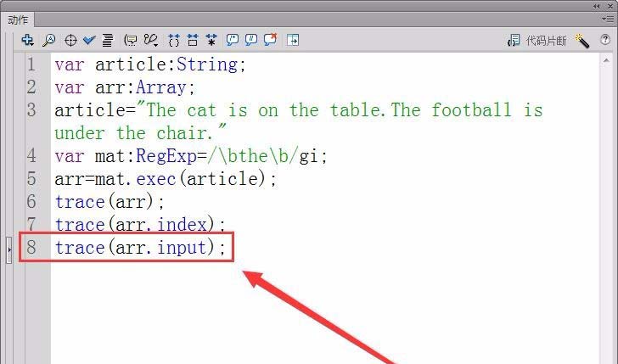Apply line comment with the // bubble icon
Viewport: 618px width, 364px height.
[x=251, y=40]
